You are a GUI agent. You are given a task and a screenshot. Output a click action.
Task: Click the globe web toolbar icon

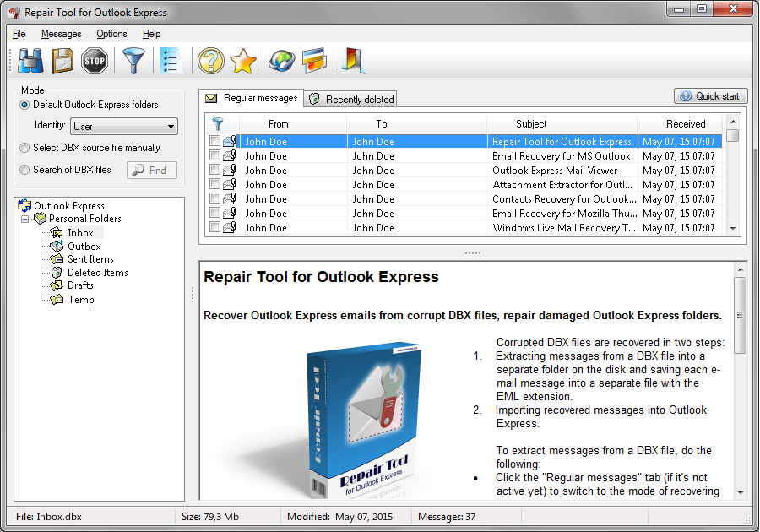[282, 61]
